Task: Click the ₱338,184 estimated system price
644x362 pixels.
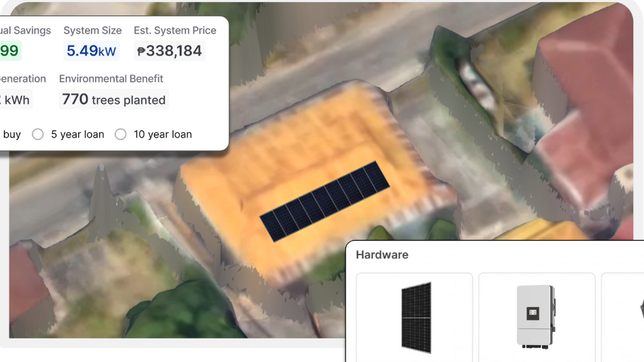Action: [x=169, y=51]
